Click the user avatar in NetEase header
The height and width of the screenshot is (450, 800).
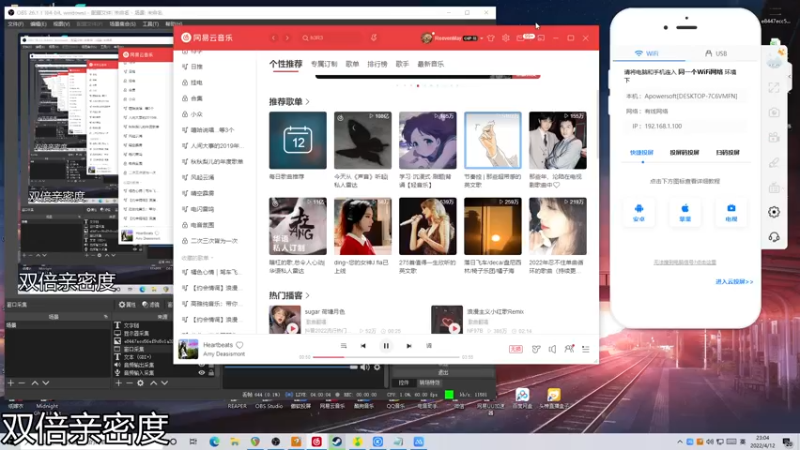point(427,38)
